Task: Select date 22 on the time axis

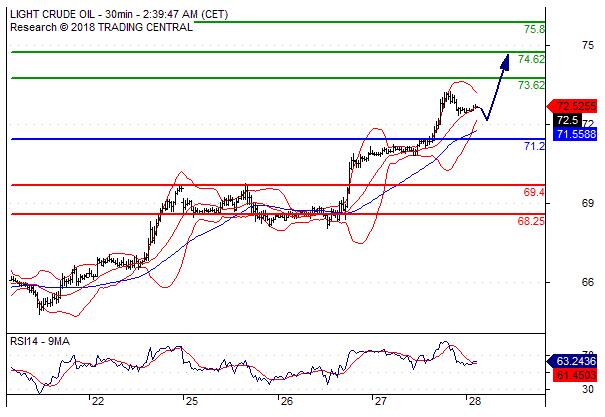Action: [x=97, y=401]
